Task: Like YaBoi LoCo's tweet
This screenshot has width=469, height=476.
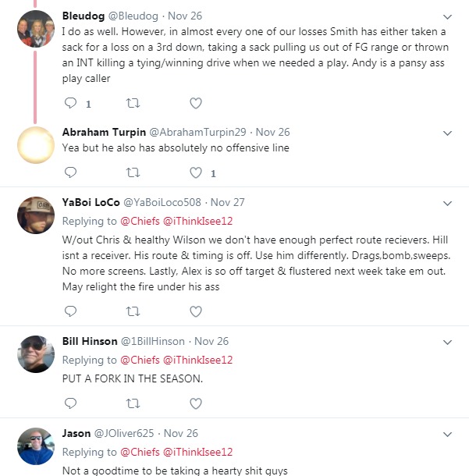Action: 196,311
